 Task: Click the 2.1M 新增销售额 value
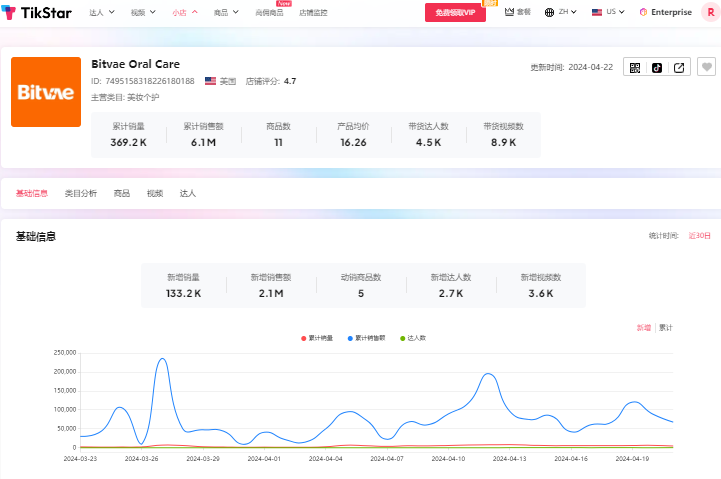point(271,293)
